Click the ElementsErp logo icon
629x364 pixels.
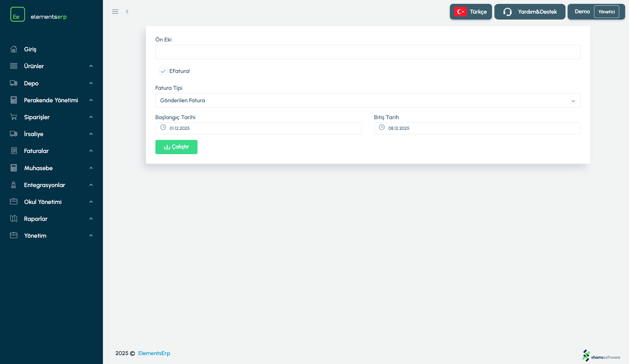click(x=17, y=14)
